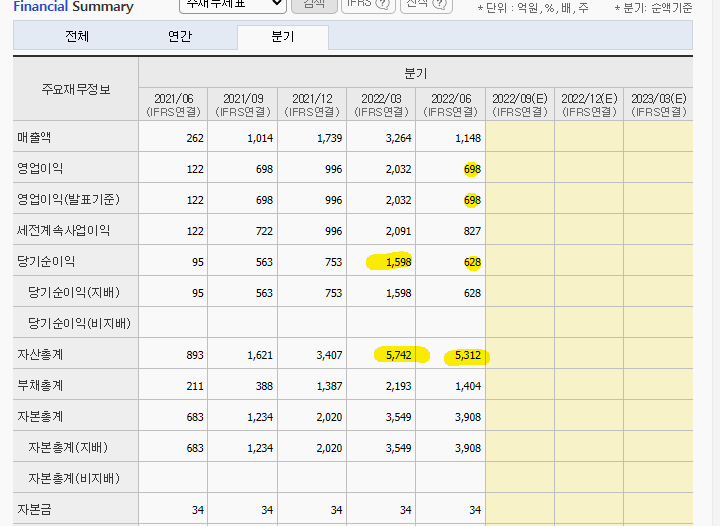Image resolution: width=720 pixels, height=526 pixels.
Task: Click the 부채총계 row label
Action: click(x=40, y=385)
